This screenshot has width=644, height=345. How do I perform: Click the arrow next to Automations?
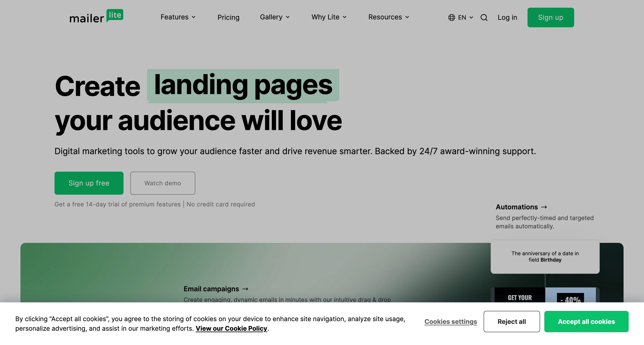pyautogui.click(x=544, y=207)
